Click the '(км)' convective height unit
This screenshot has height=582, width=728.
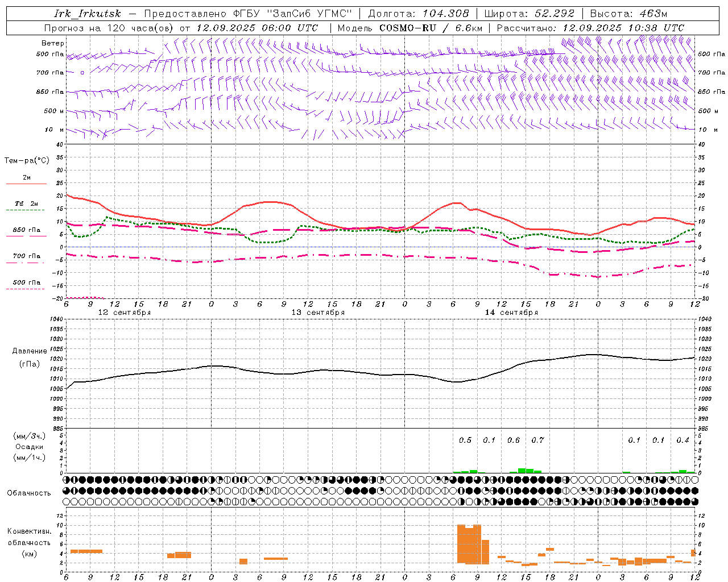30,554
